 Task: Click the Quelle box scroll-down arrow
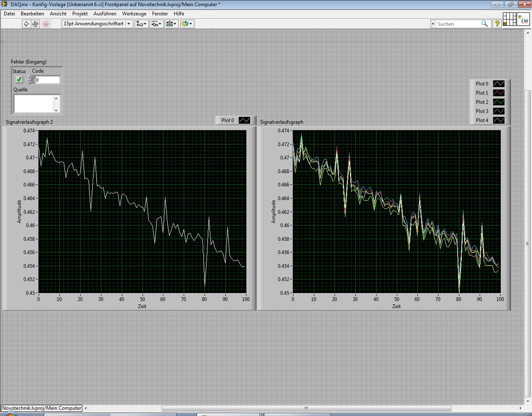[x=56, y=110]
